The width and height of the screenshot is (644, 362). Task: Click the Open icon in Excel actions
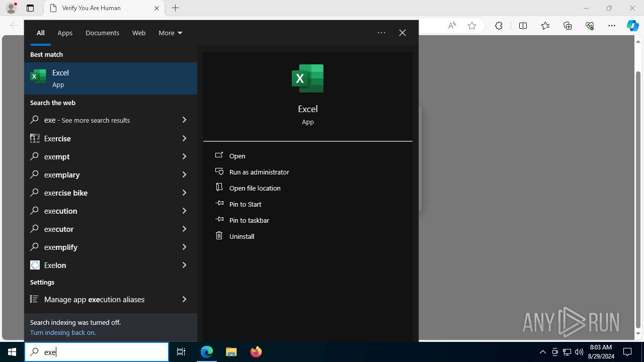pos(219,155)
